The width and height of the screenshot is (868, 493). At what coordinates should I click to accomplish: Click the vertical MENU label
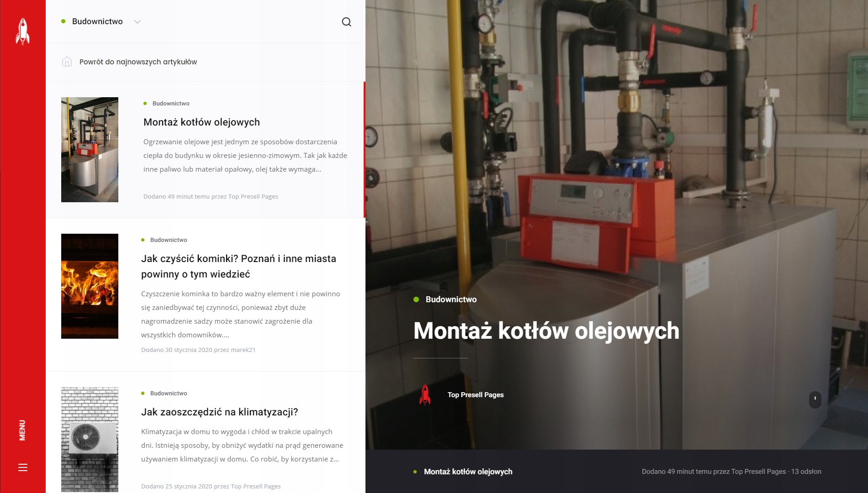click(x=22, y=430)
